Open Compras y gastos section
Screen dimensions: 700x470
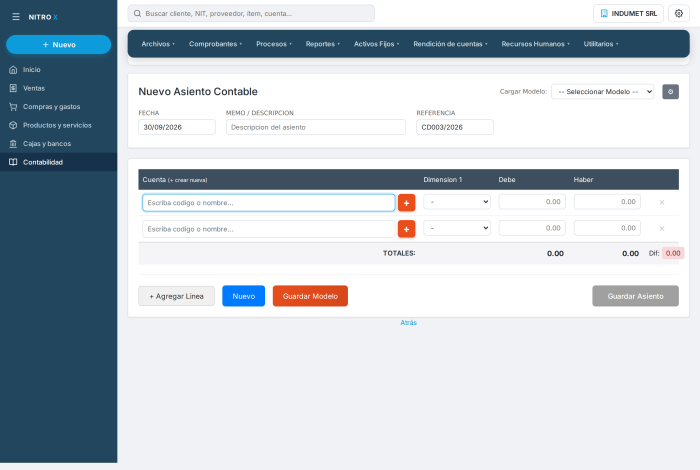58,107
